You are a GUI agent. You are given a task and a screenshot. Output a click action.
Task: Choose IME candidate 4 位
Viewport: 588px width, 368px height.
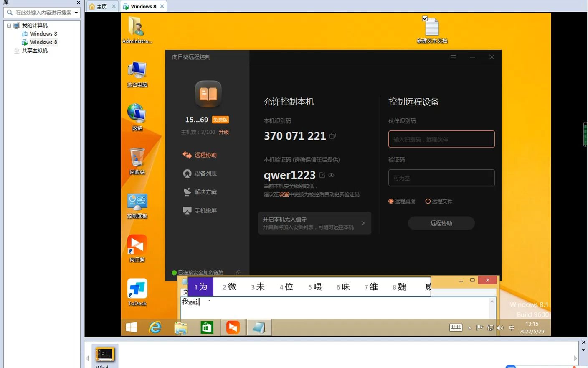[286, 287]
